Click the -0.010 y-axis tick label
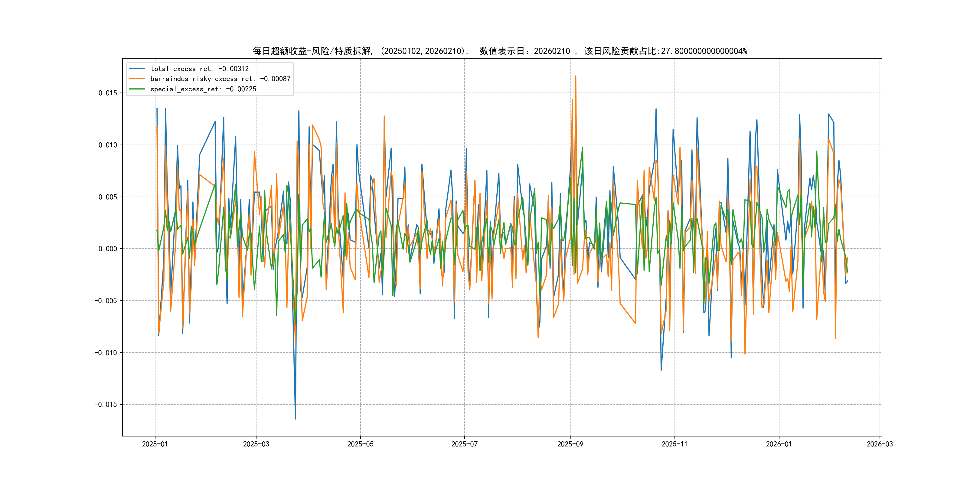This screenshot has height=490, width=980. (x=106, y=353)
